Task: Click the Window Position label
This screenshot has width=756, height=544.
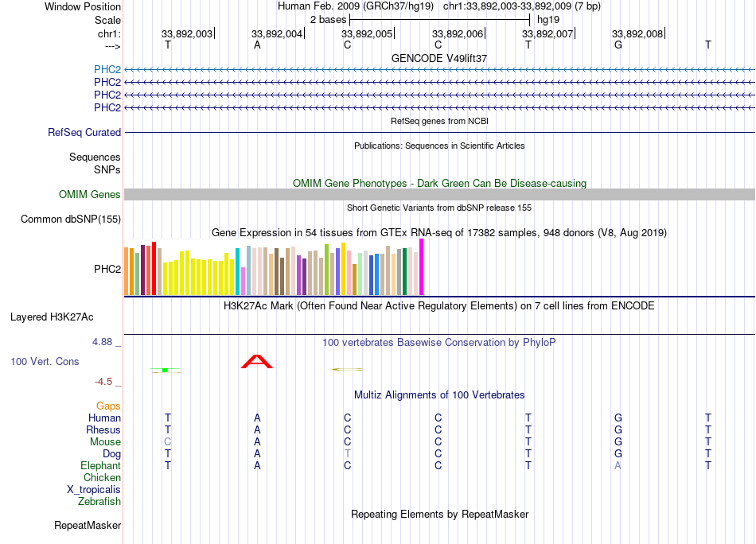Action: [83, 6]
